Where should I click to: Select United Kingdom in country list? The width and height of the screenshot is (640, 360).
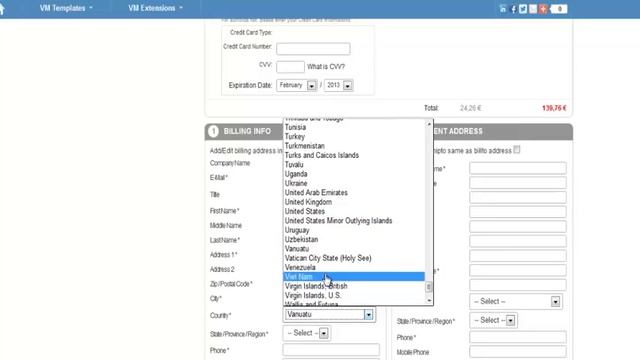354,202
